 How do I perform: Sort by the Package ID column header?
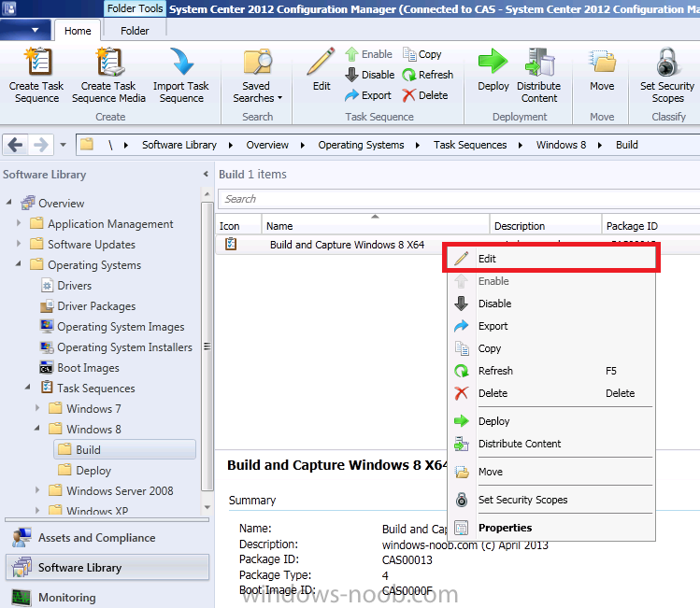[650, 225]
